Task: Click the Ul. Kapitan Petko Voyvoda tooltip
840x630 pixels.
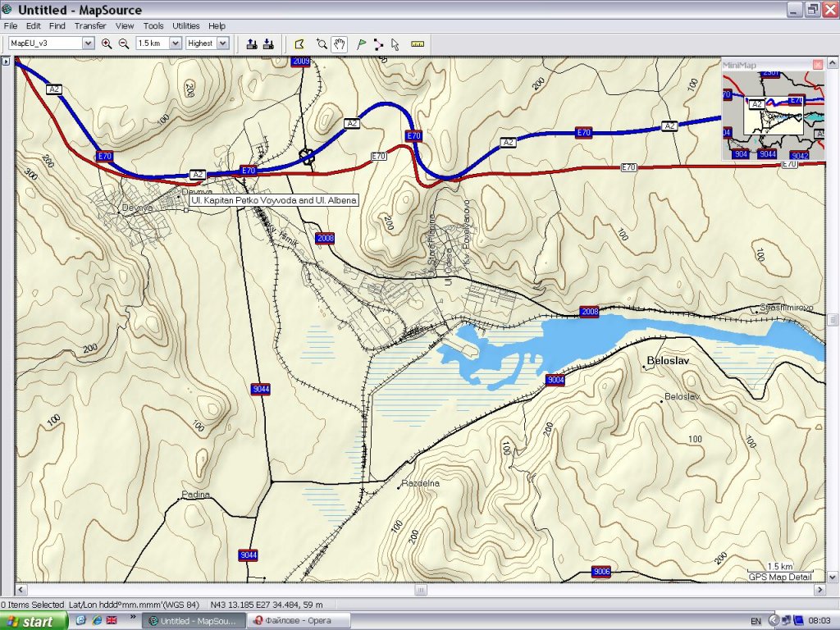Action: coord(273,200)
